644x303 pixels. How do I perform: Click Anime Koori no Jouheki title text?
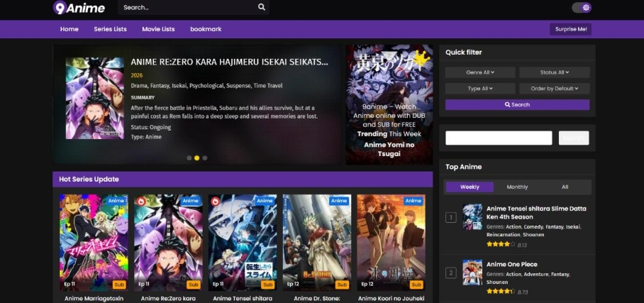(391, 299)
